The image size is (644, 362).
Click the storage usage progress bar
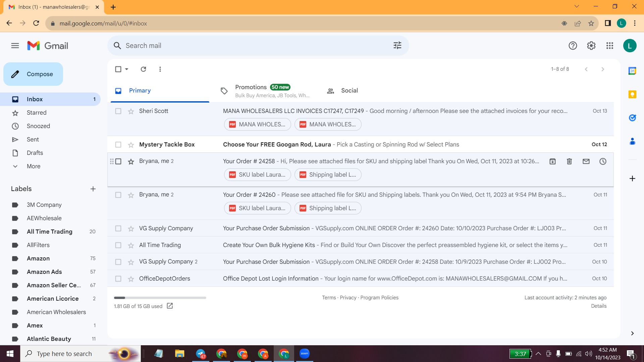pyautogui.click(x=160, y=298)
